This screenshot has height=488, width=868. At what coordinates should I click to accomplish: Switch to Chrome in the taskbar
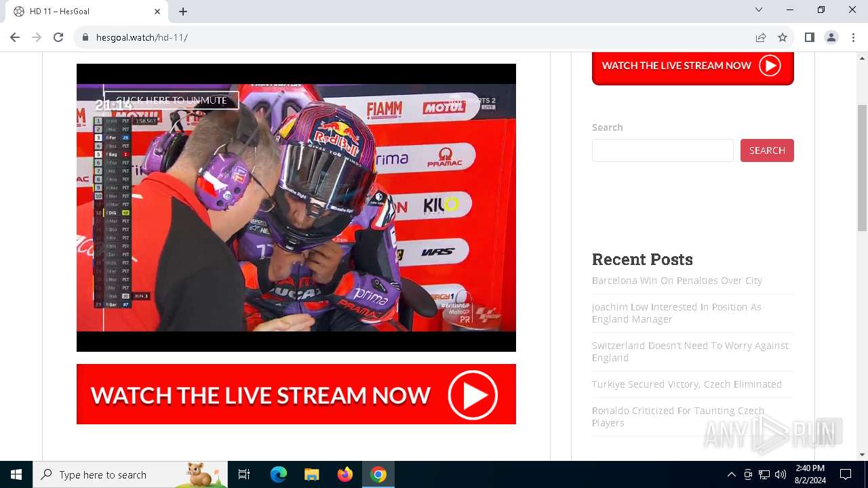[x=378, y=474]
